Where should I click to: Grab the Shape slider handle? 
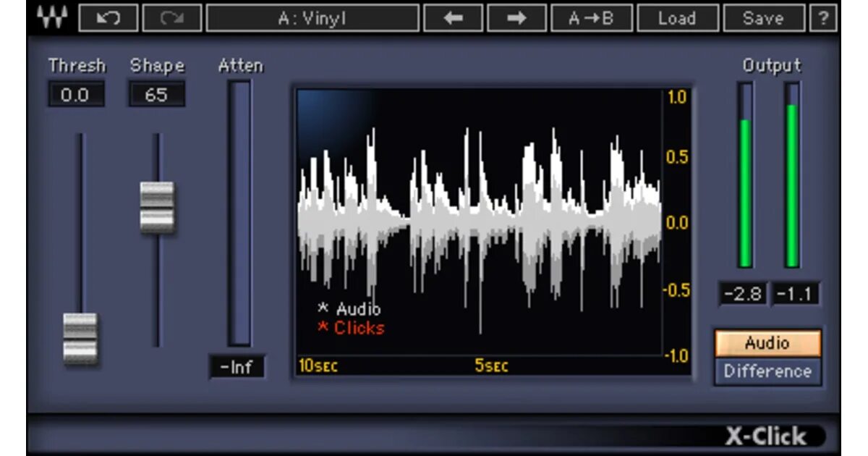click(157, 208)
